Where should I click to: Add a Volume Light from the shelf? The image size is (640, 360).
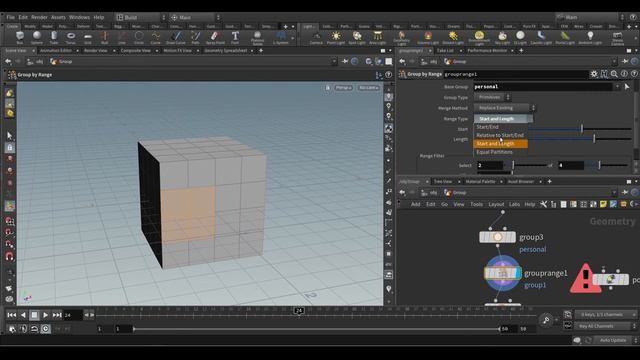(x=428, y=38)
